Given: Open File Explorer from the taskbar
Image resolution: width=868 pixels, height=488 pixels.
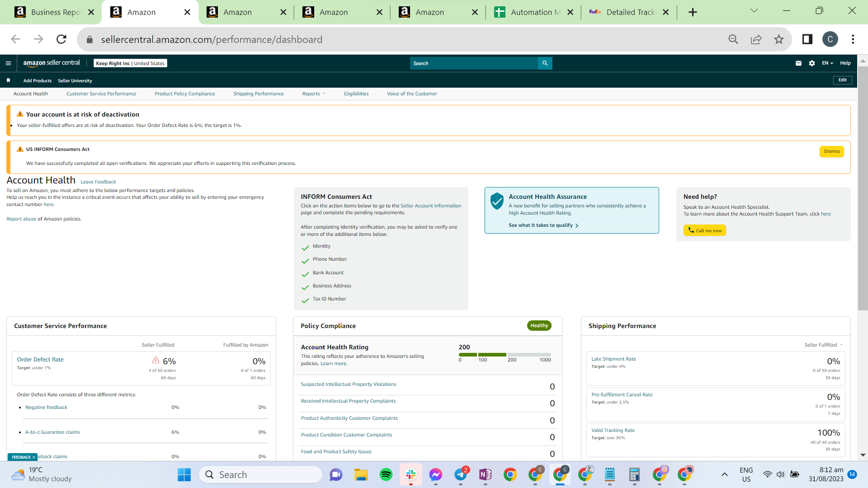Looking at the screenshot, I should tap(361, 474).
